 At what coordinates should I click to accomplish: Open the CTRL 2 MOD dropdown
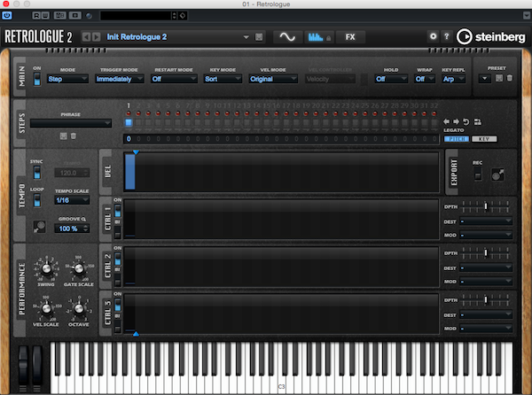pyautogui.click(x=486, y=281)
